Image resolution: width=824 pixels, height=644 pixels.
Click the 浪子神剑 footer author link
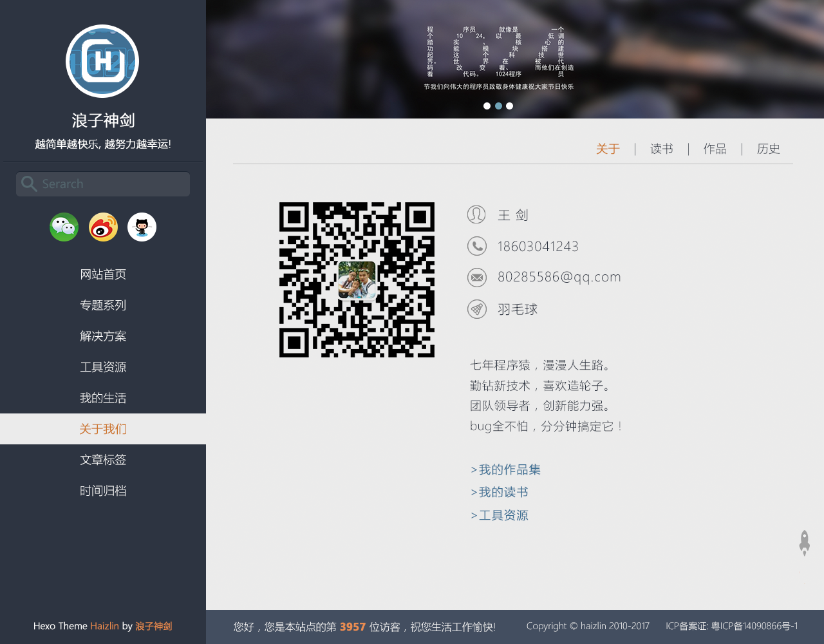(153, 626)
